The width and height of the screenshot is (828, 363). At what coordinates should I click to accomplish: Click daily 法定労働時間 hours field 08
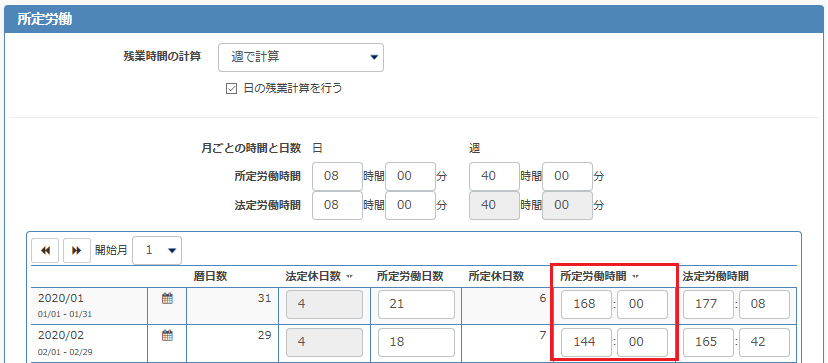click(337, 205)
